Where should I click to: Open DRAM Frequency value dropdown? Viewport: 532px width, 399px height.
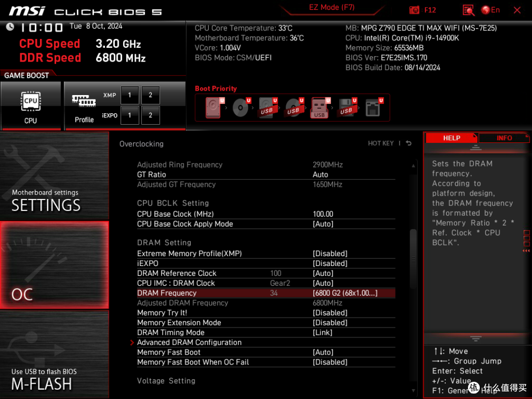345,293
